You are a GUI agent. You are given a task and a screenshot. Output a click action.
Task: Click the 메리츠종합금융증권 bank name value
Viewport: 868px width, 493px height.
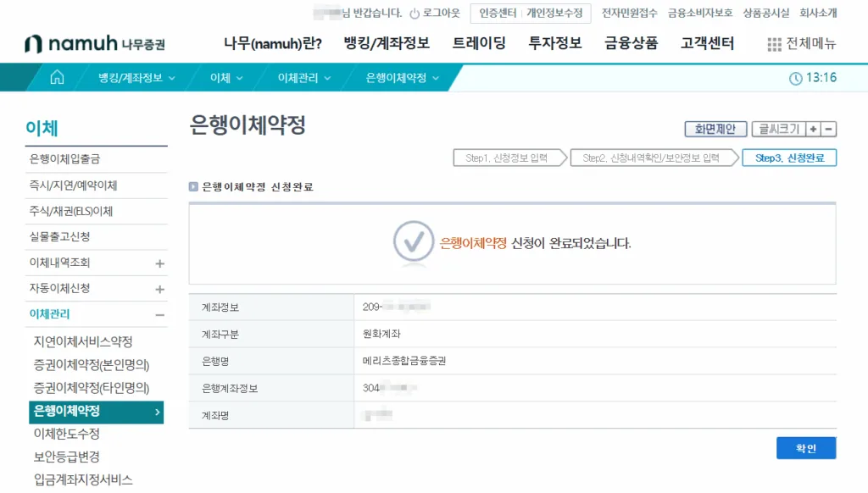pos(404,362)
